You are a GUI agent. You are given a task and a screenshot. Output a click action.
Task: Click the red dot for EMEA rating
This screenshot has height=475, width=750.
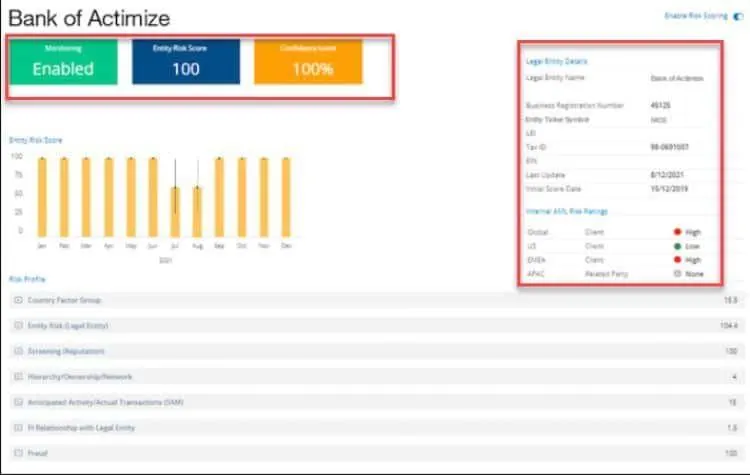(677, 260)
